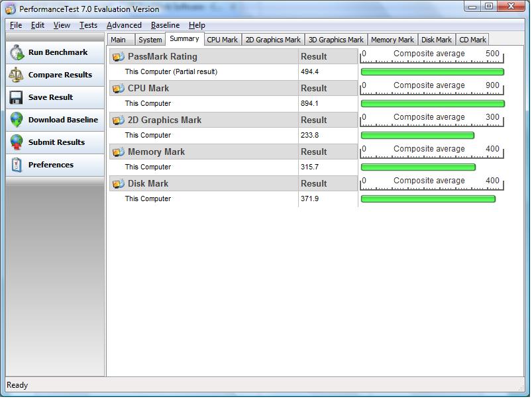The height and width of the screenshot is (399, 532).
Task: Click the Run Benchmark button label
Action: (x=58, y=52)
